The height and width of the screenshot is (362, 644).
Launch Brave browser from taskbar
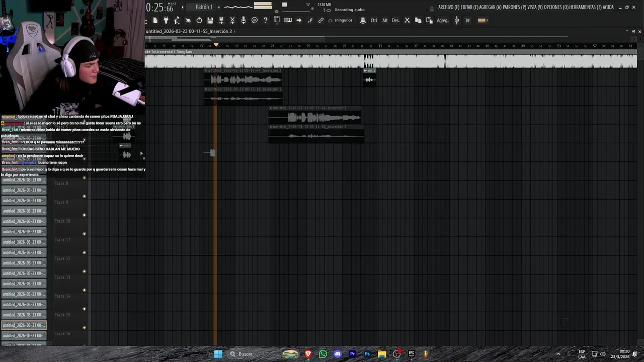308,354
